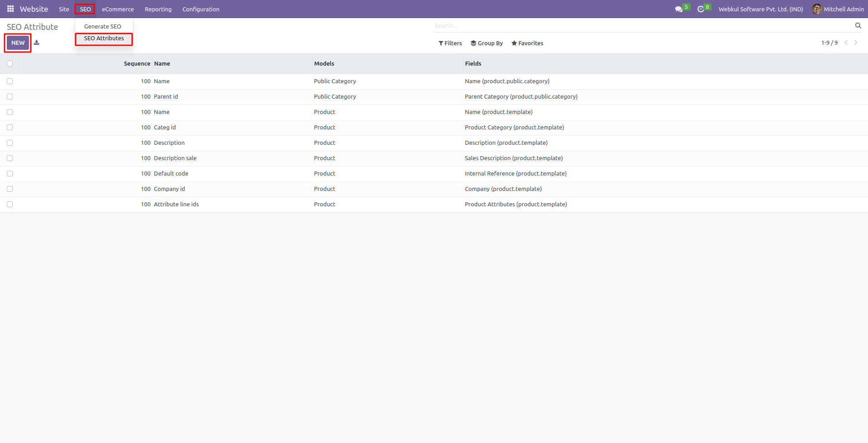Click the search magnifier icon
The image size is (868, 443).
pyautogui.click(x=858, y=26)
